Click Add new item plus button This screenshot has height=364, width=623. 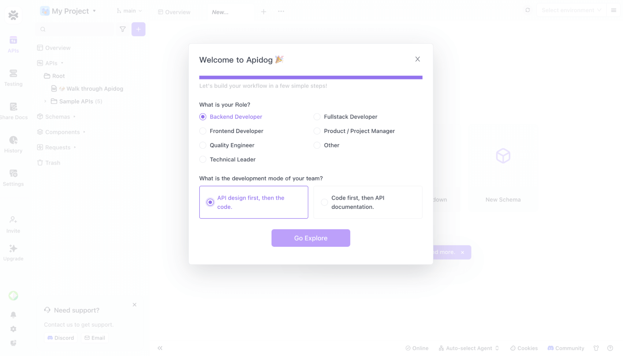(139, 29)
